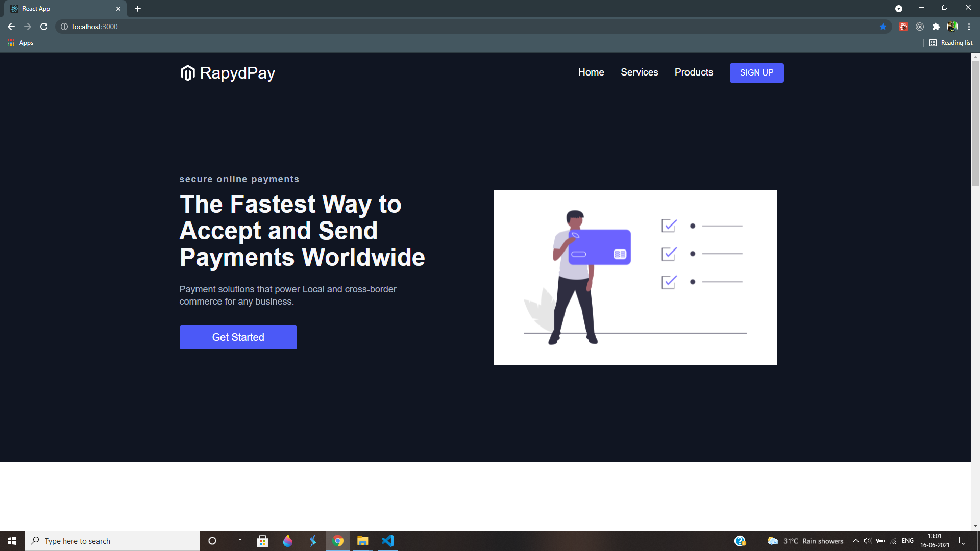Click first checkmark in illustration
The height and width of the screenshot is (551, 980).
[x=669, y=226]
